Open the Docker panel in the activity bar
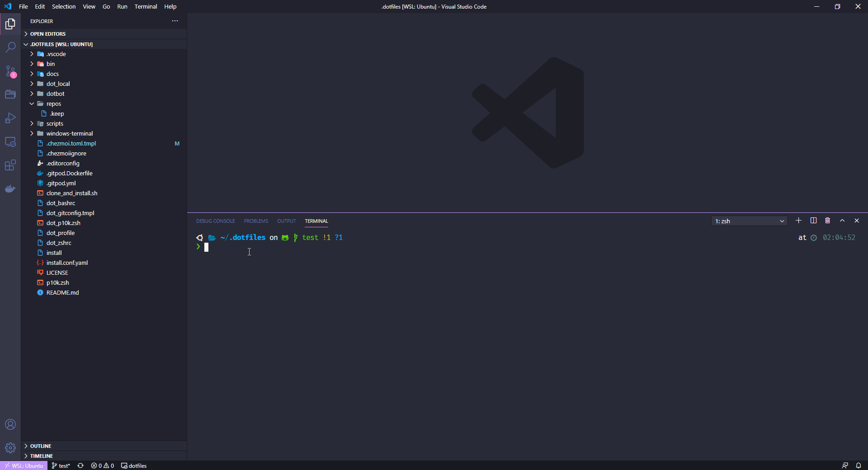The image size is (868, 470). click(x=10, y=189)
